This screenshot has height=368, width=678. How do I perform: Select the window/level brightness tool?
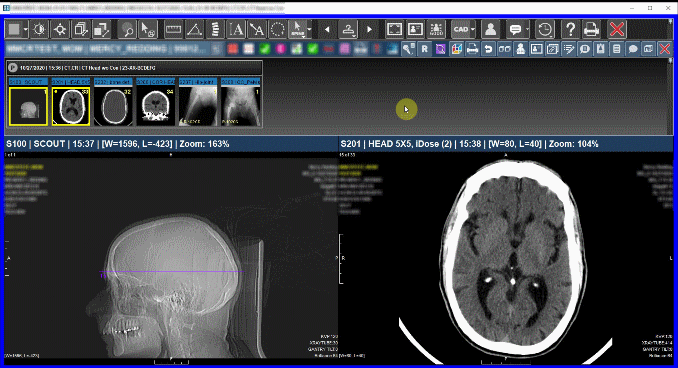tap(39, 29)
